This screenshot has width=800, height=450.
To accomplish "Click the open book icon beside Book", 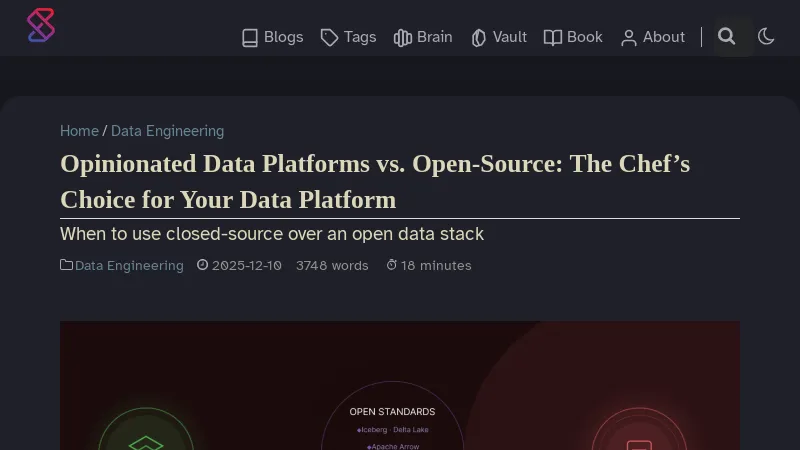I will (x=553, y=38).
